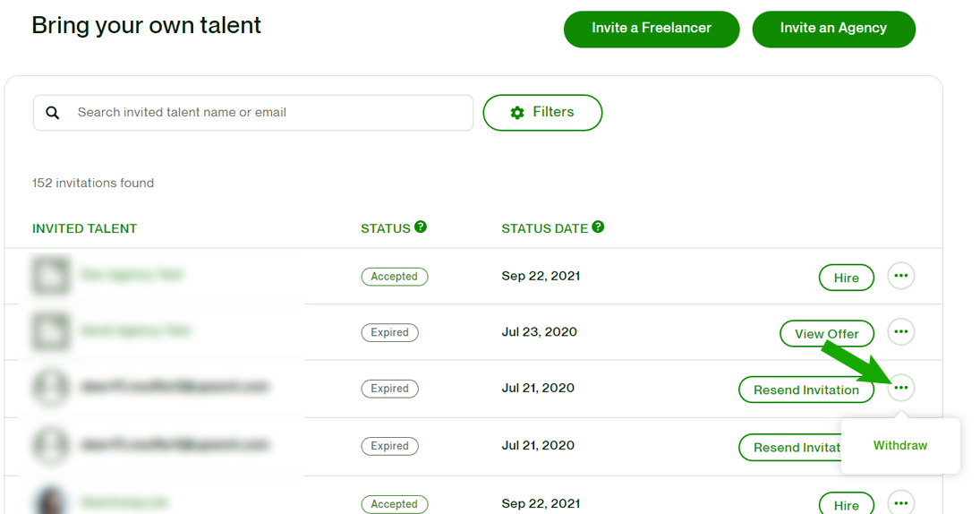
Task: Click Hire for the first accepted invitation
Action: [x=846, y=278]
